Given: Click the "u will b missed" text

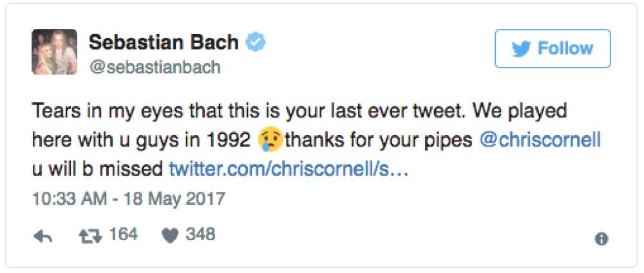Looking at the screenshot, I should pyautogui.click(x=98, y=169).
